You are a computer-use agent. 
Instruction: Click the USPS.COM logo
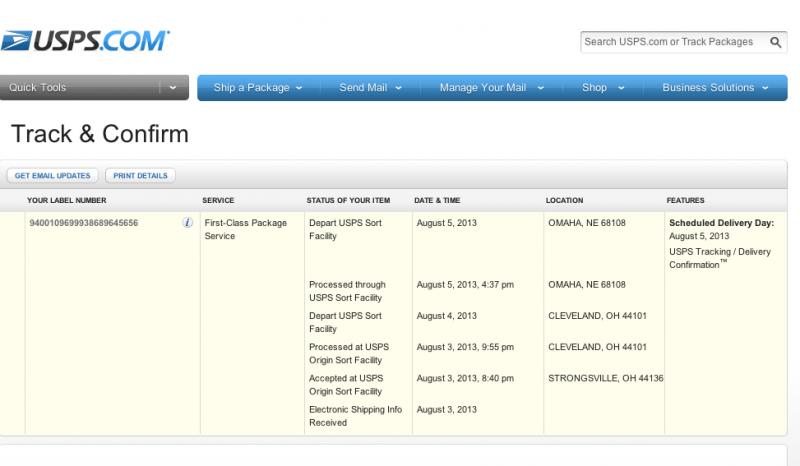click(x=85, y=41)
